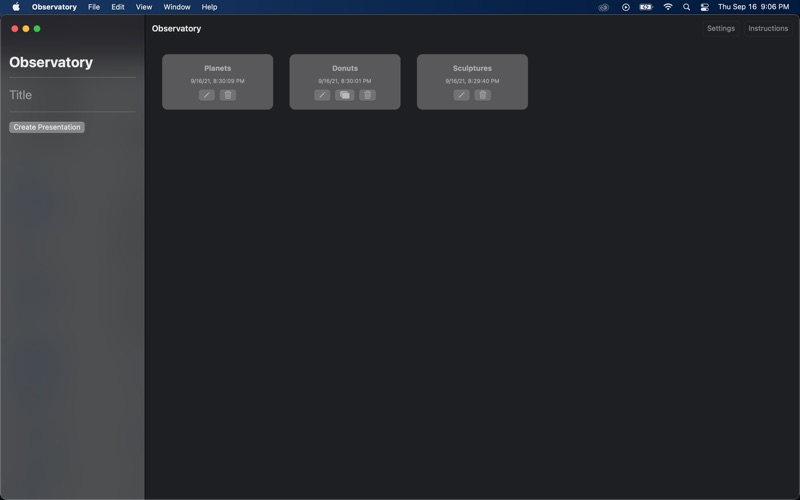
Task: Delete the Planets presentation using trash icon
Action: (x=228, y=95)
